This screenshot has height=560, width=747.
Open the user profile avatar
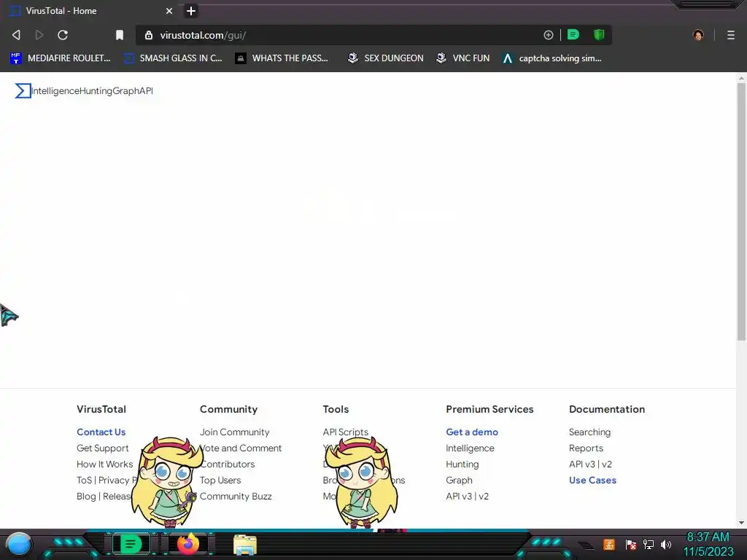click(x=698, y=35)
